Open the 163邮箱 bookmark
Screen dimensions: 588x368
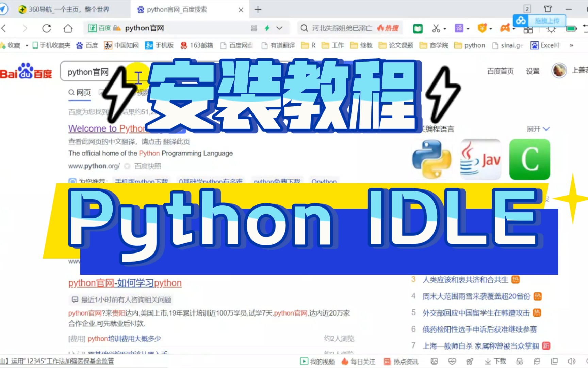coord(197,45)
